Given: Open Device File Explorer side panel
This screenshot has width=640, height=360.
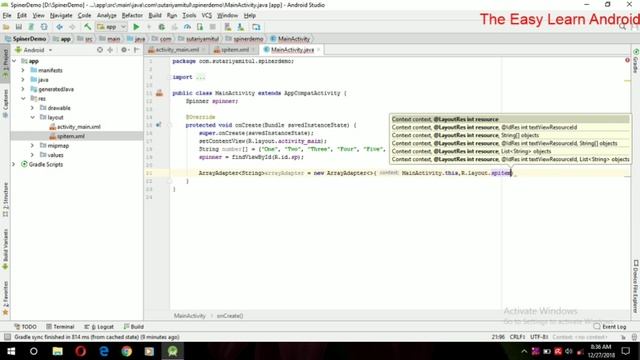Looking at the screenshot, I should point(636,287).
